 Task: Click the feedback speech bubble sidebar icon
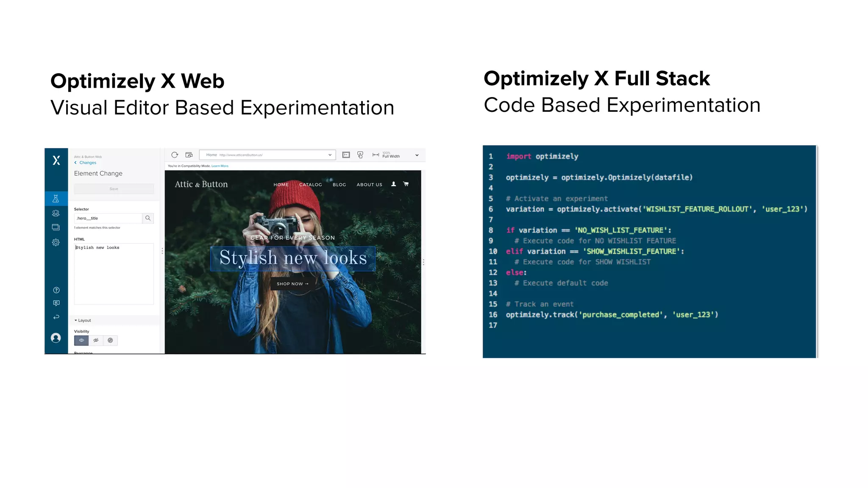click(x=56, y=303)
